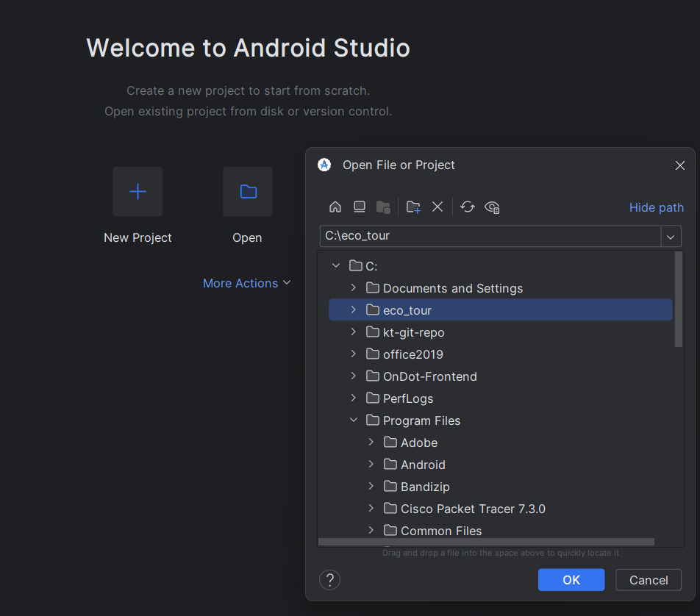Toggle show hidden files eye icon
700x616 pixels.
[492, 207]
